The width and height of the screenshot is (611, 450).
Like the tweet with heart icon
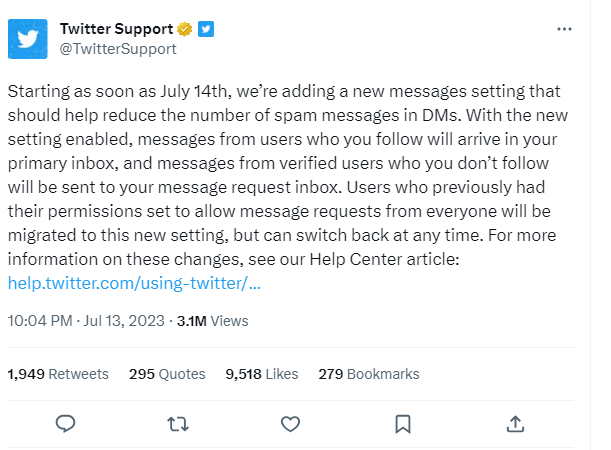coord(290,423)
